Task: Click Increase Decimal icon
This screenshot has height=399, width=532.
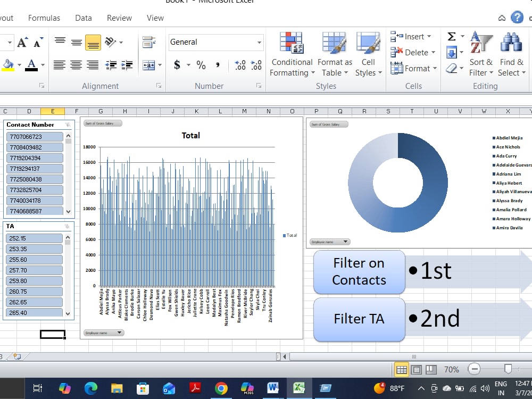Action: 240,64
